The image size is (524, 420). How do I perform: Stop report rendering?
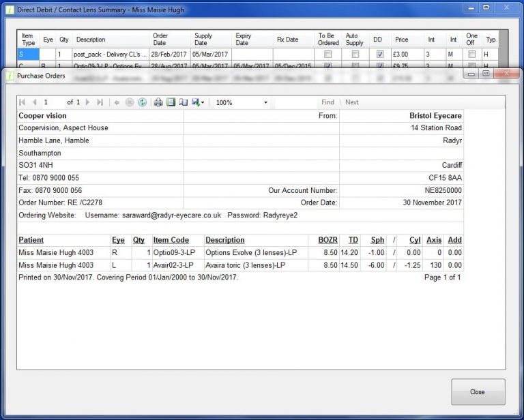coord(130,102)
